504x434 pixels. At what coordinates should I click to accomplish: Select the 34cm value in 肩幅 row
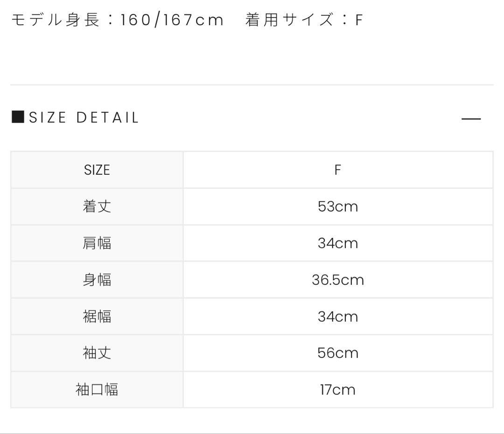point(337,243)
